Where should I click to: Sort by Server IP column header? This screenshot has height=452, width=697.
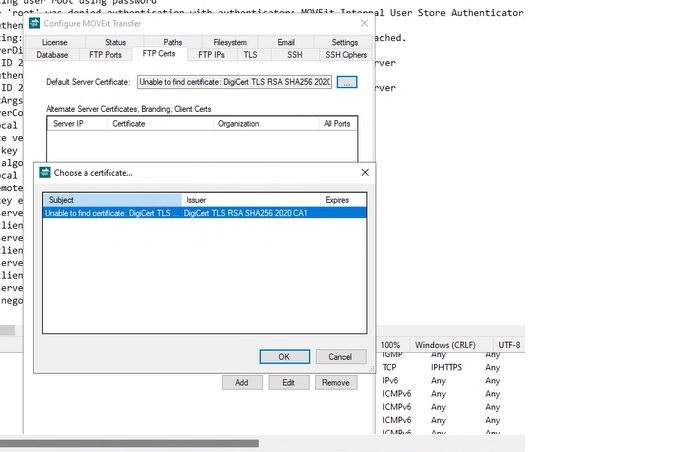pos(77,124)
